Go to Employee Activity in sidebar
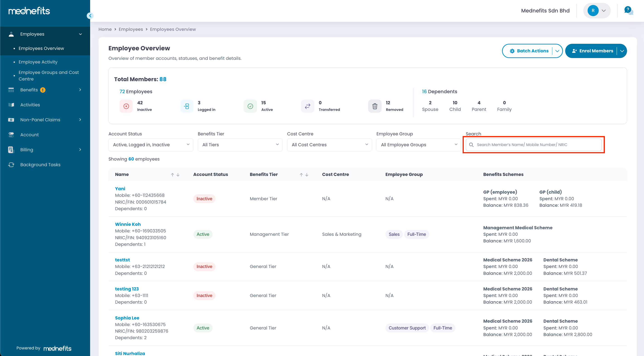This screenshot has height=356, width=644. tap(38, 62)
